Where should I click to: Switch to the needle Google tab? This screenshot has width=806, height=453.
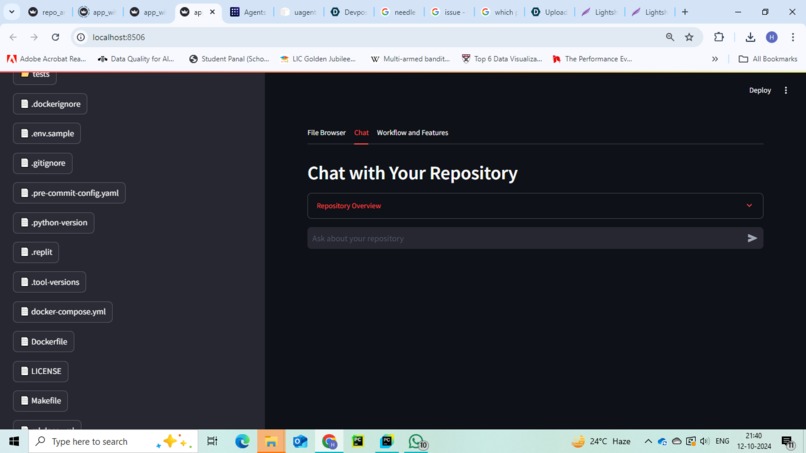coord(399,12)
